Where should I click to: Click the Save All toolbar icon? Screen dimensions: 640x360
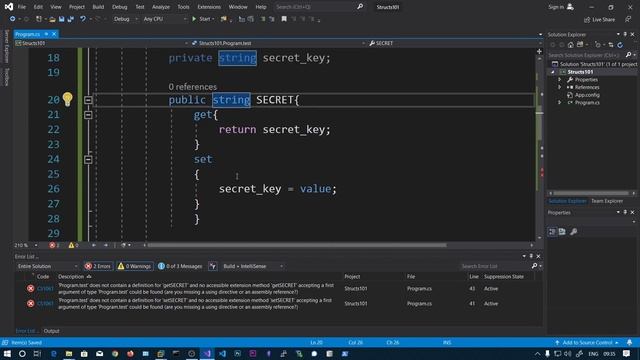click(70, 19)
